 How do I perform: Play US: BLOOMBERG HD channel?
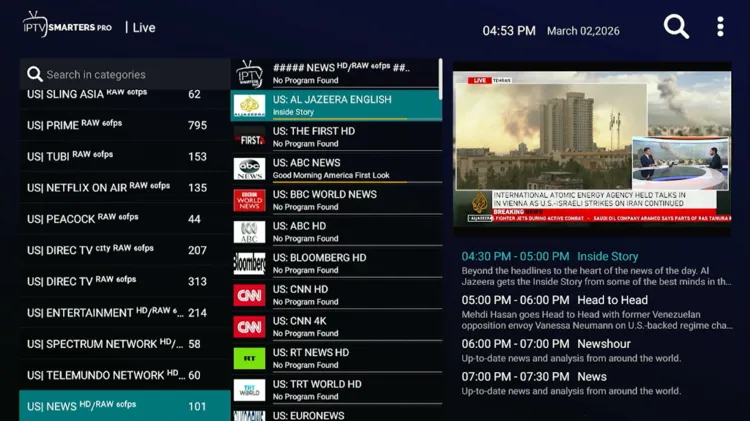pyautogui.click(x=336, y=264)
